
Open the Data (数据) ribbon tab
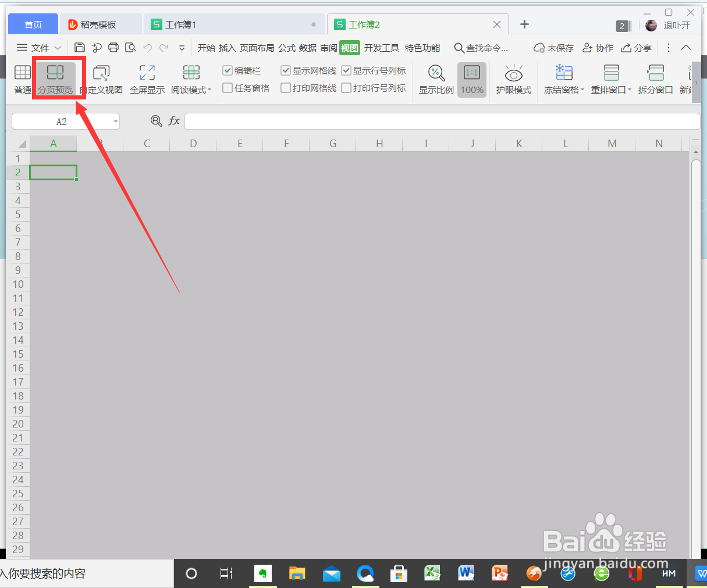click(308, 48)
